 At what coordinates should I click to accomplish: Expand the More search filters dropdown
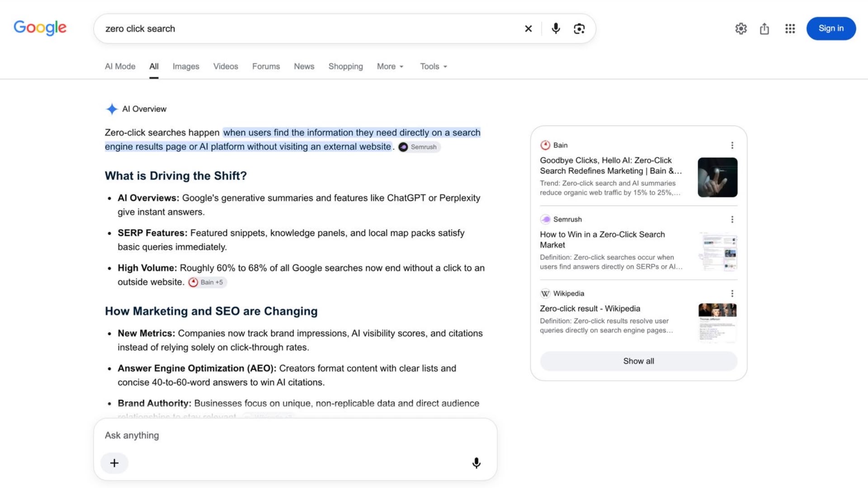(390, 66)
